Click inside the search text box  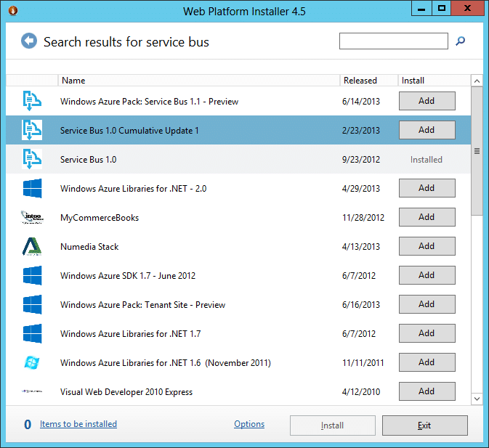click(x=393, y=41)
